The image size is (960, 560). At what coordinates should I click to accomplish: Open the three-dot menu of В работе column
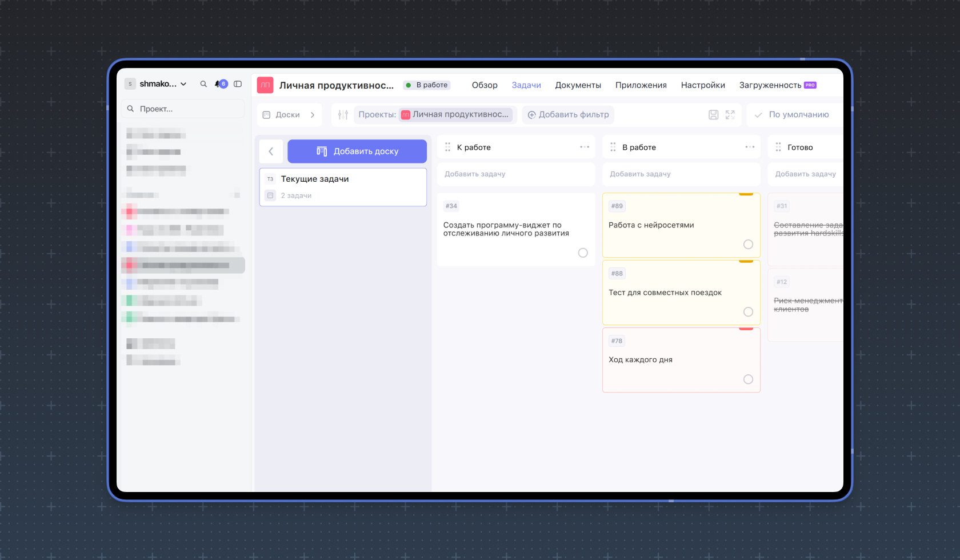pos(750,147)
